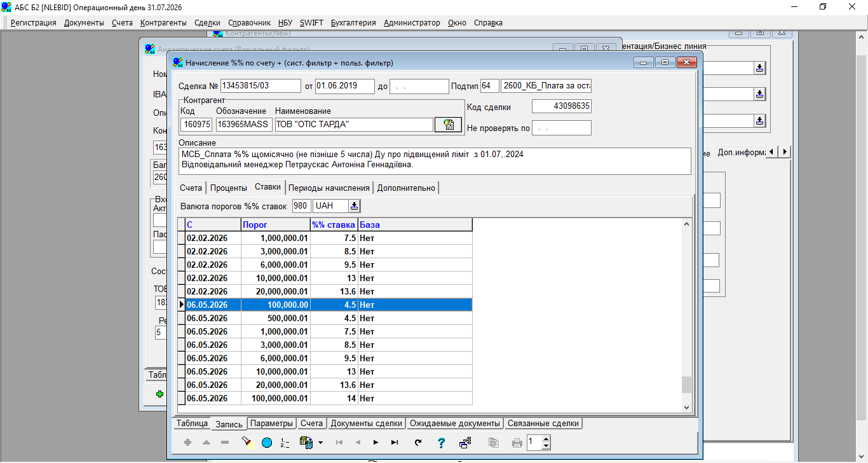Click the Сделка № input field

point(261,86)
